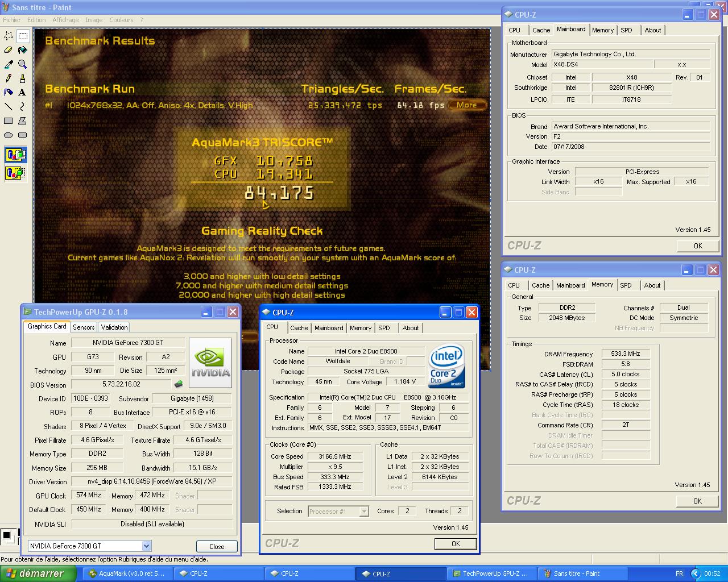Click the Intel Core 2 Duo logo

click(x=447, y=365)
